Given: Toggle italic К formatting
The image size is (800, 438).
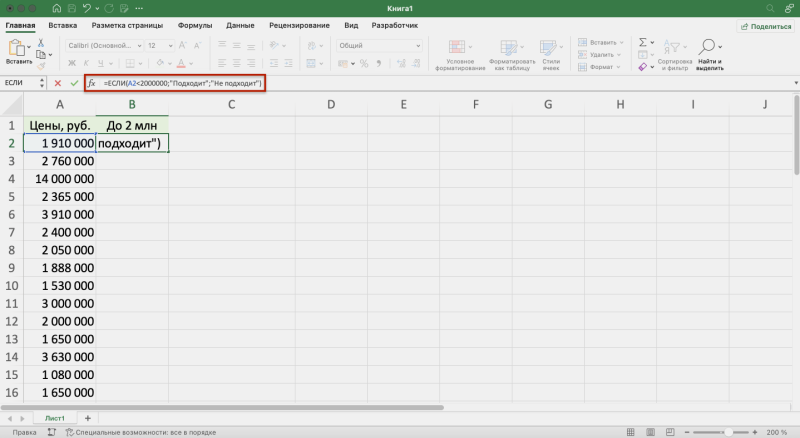Looking at the screenshot, I should (86, 63).
